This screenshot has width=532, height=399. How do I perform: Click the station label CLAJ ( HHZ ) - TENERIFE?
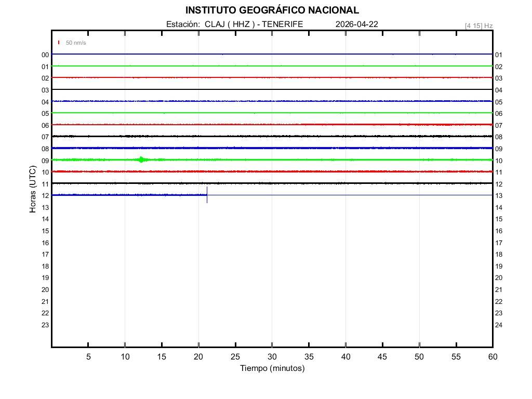[x=234, y=24]
